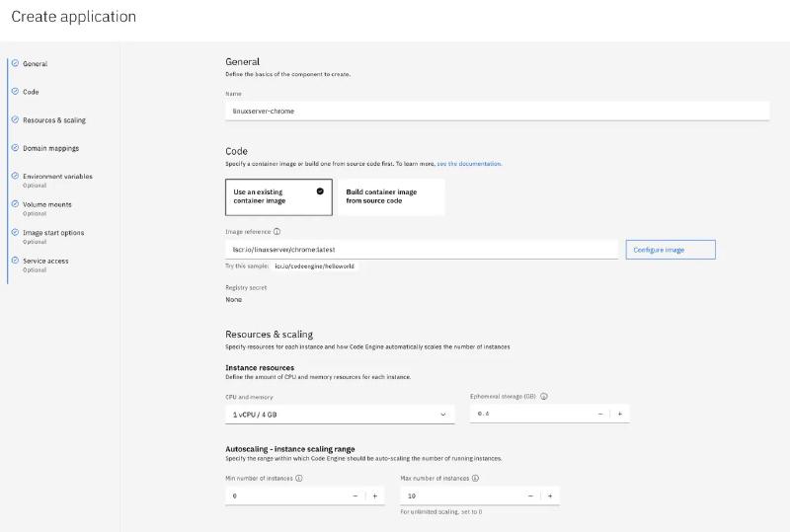Edit the Image reference field

click(422, 250)
